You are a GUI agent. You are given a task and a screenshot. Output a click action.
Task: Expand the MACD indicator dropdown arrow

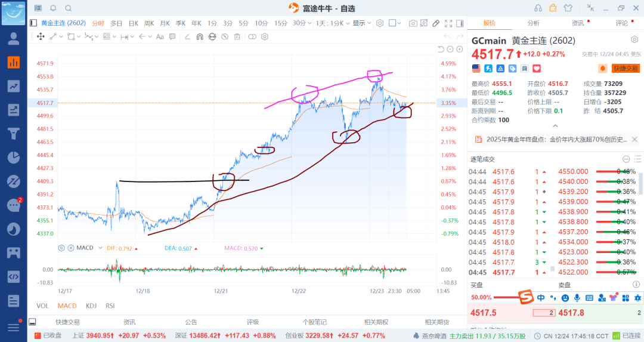pos(100,248)
